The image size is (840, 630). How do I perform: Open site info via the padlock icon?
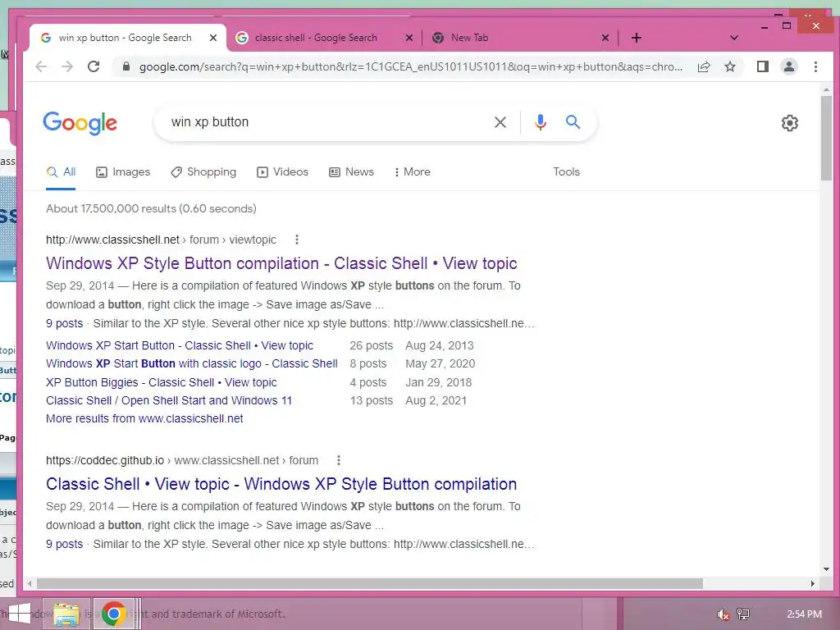126,66
